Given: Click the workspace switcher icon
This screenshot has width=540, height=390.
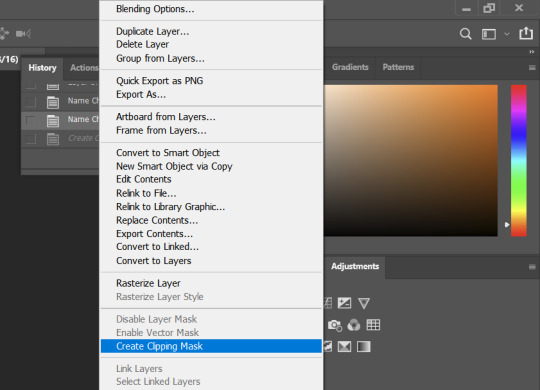Looking at the screenshot, I should click(489, 34).
